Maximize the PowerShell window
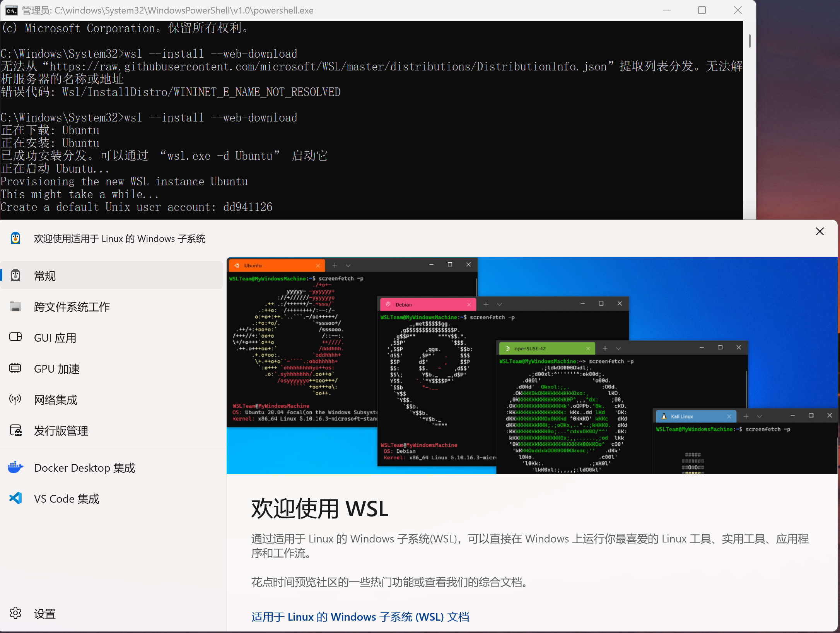This screenshot has width=840, height=633. [702, 10]
